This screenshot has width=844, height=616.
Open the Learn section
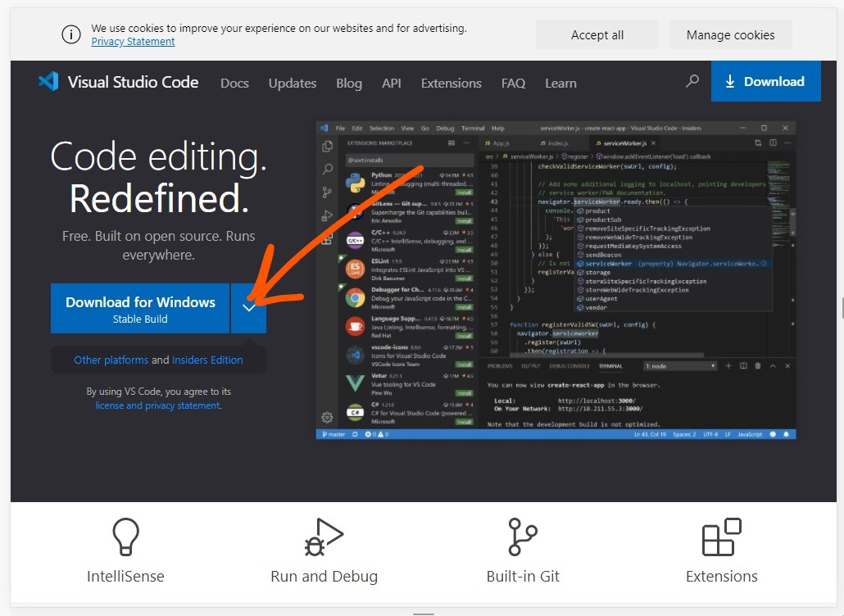(560, 83)
